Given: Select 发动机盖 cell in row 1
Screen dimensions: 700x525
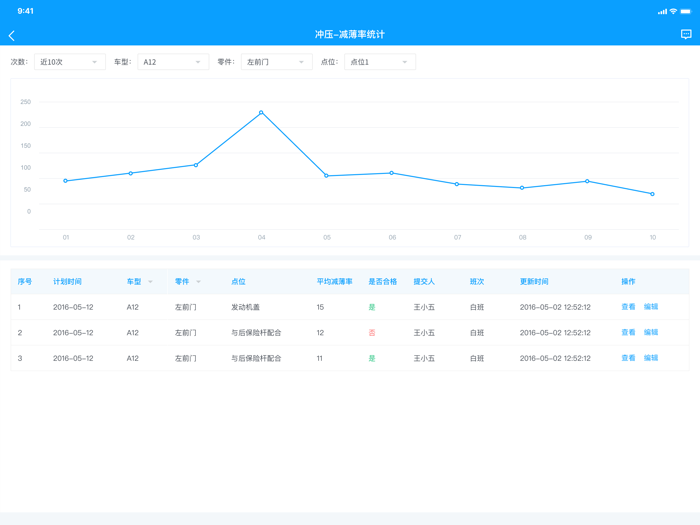Looking at the screenshot, I should pyautogui.click(x=245, y=307).
